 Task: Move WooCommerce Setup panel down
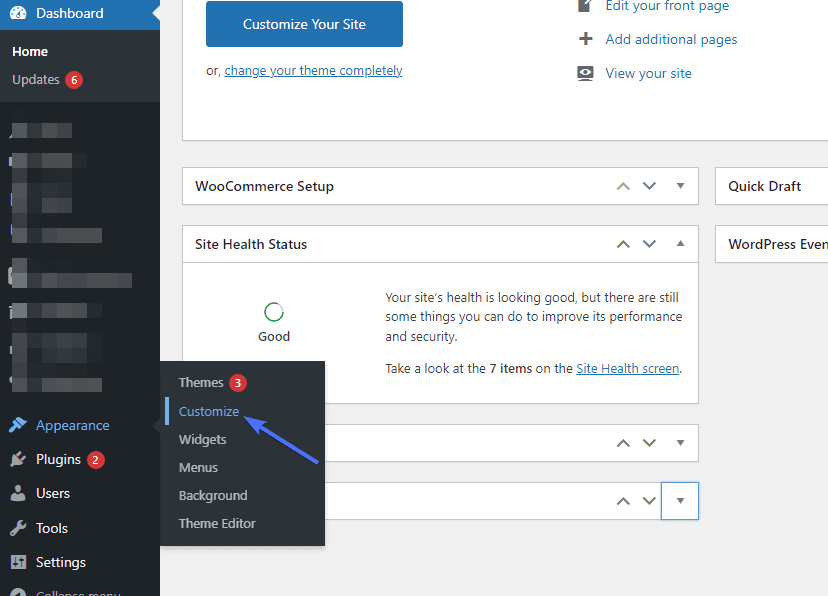pyautogui.click(x=649, y=186)
